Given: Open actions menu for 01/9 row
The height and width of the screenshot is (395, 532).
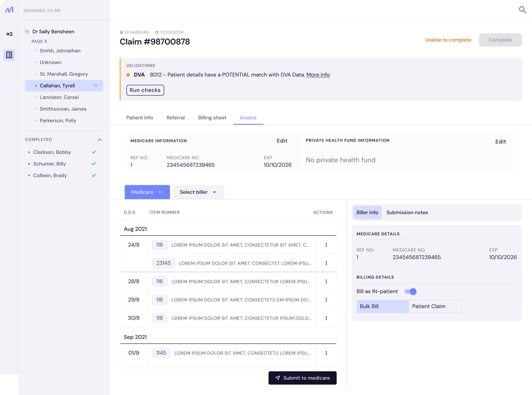Looking at the screenshot, I should [326, 353].
